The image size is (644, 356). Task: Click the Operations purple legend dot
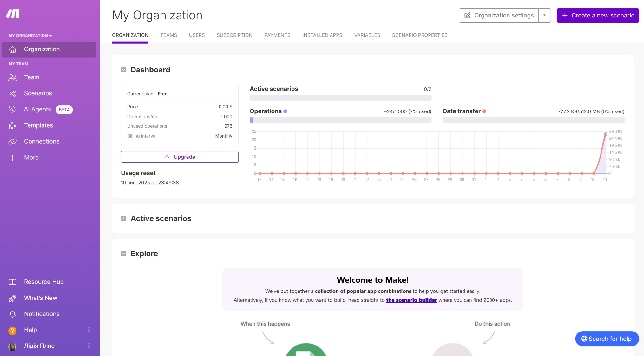[285, 111]
